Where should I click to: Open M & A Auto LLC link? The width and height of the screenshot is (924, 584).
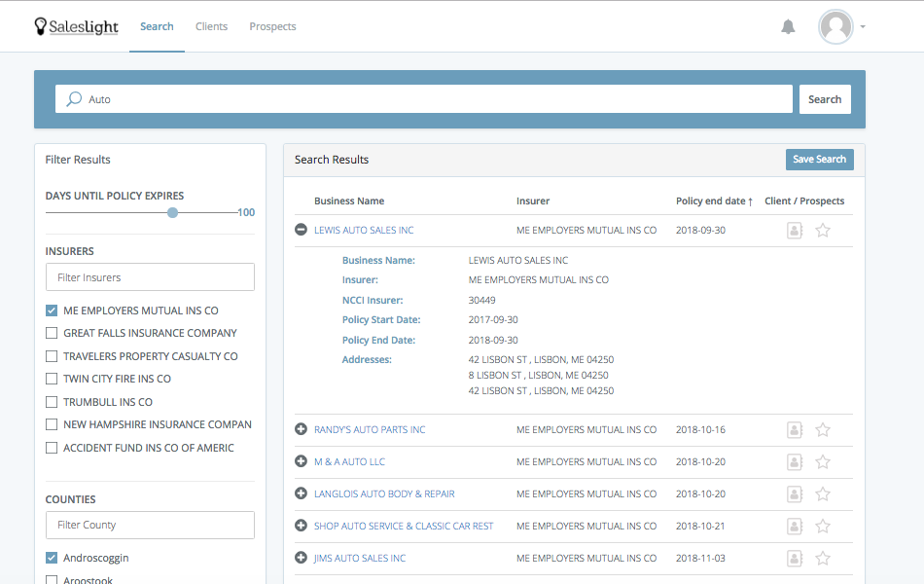click(349, 462)
